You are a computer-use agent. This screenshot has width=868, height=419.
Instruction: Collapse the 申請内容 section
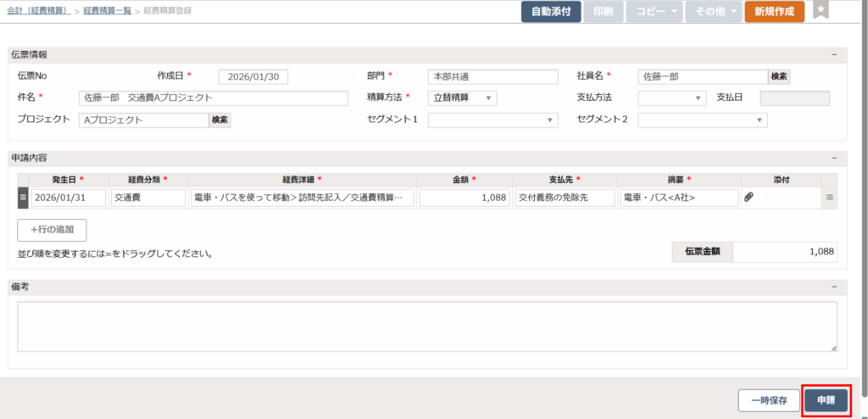834,158
